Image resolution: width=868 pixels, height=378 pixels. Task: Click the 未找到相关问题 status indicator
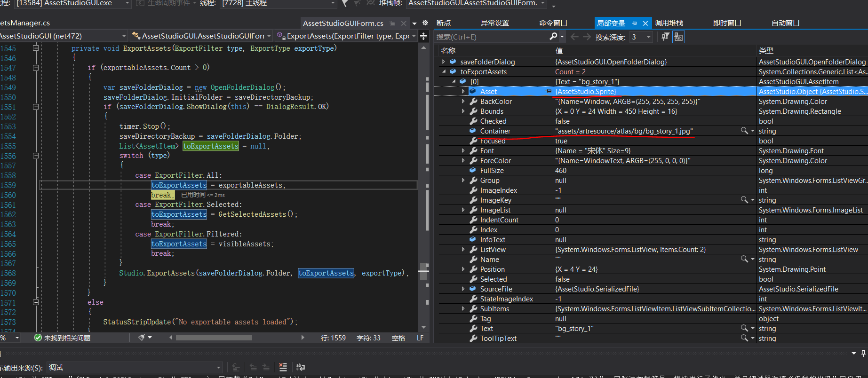point(63,338)
